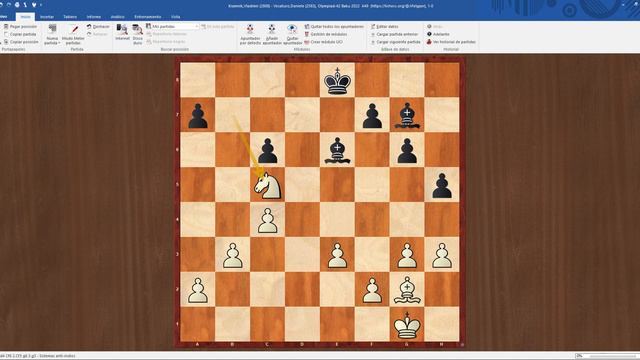640x360 pixels.
Task: Click the black pawn on h5
Action: (x=442, y=185)
